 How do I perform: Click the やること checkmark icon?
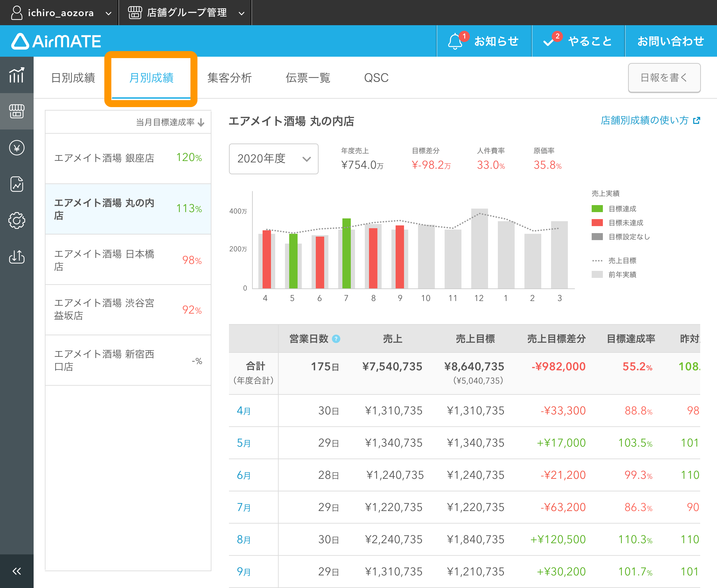click(x=548, y=42)
